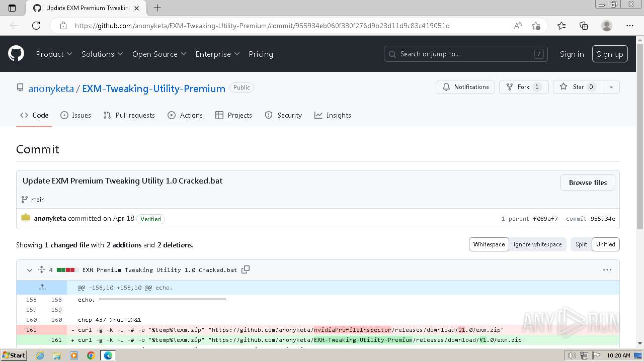The width and height of the screenshot is (644, 362).
Task: Open the Pricing page
Action: 261,54
